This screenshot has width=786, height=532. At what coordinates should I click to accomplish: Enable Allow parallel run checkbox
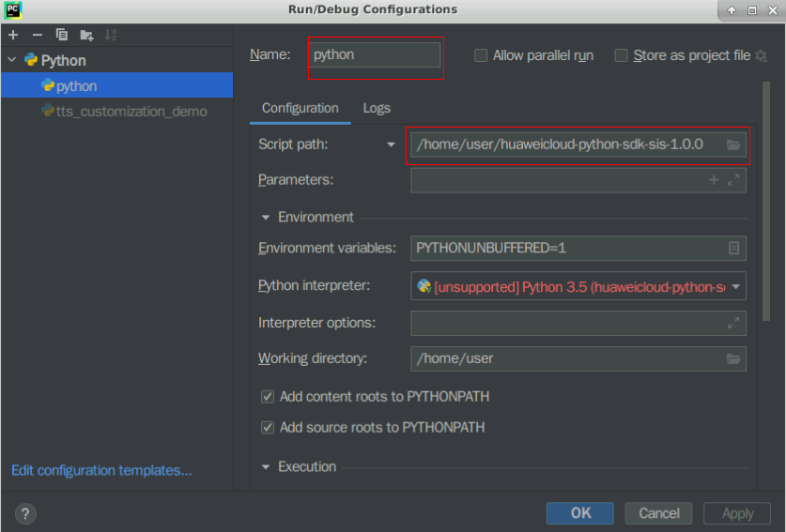point(481,55)
